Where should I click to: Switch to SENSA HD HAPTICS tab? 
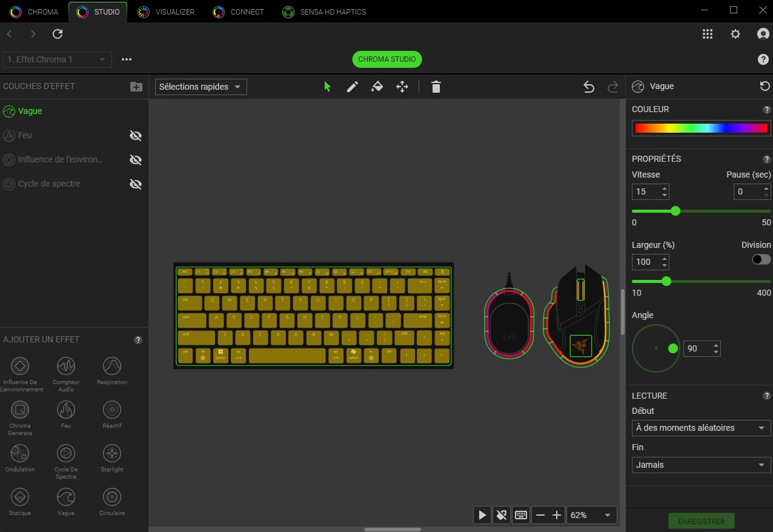(325, 12)
